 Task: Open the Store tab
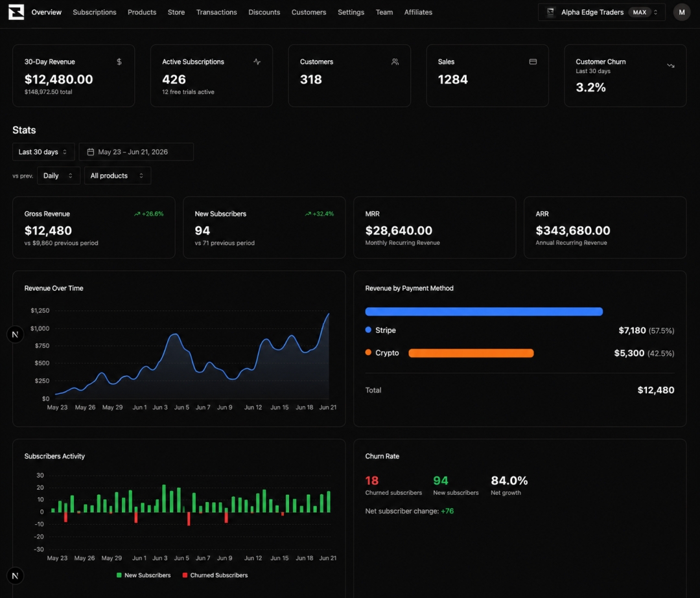pos(176,12)
